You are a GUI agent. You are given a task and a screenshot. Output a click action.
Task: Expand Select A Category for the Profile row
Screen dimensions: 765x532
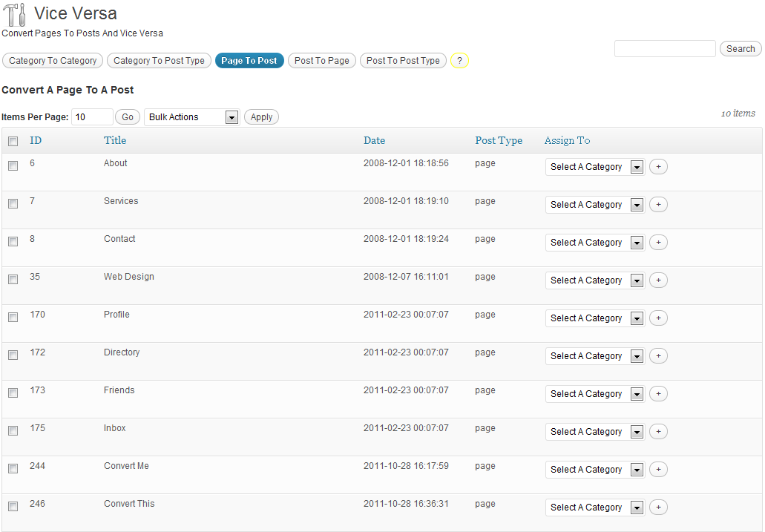click(594, 318)
